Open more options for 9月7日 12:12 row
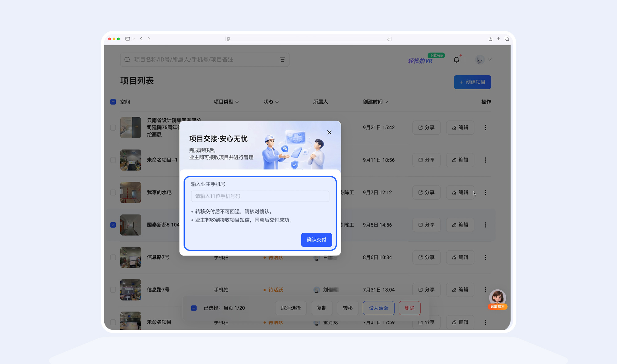617x364 pixels. pos(485,192)
